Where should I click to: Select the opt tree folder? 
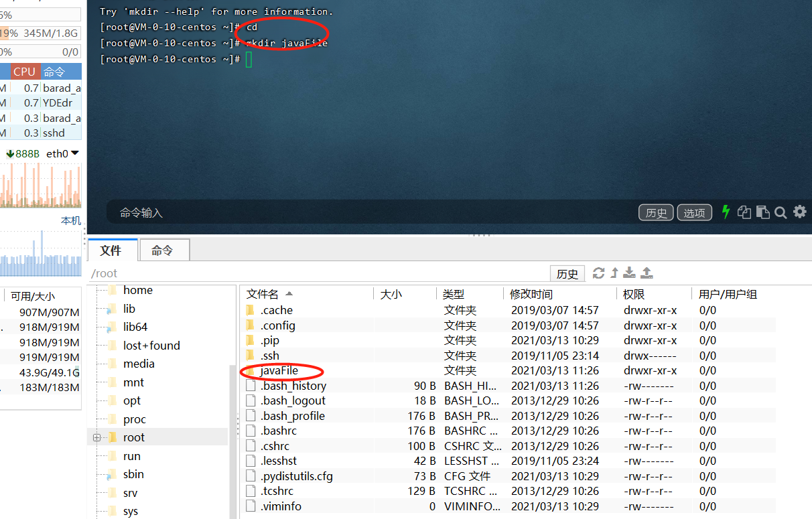pos(132,400)
